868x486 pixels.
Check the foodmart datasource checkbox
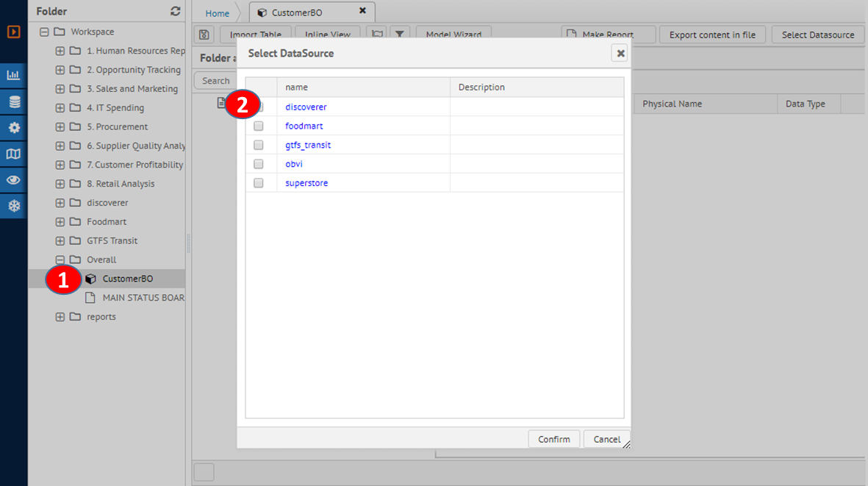(259, 126)
